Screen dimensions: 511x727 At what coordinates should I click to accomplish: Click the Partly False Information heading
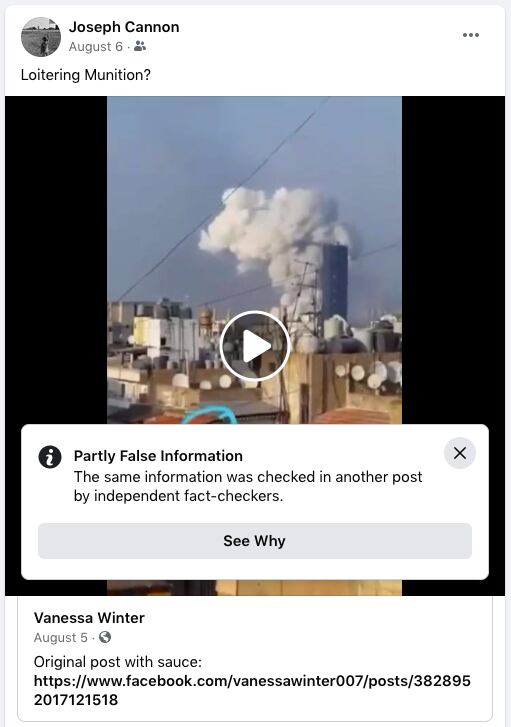pos(158,456)
